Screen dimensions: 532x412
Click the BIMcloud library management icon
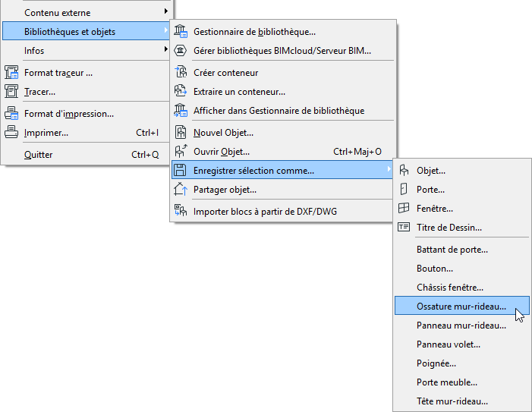[181, 51]
